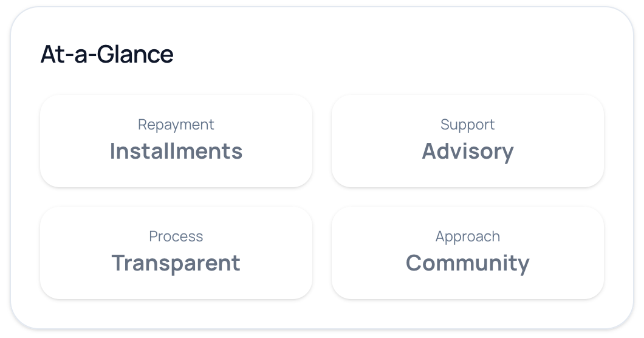Click the bold Installments value
The image size is (644, 338).
[x=176, y=151]
